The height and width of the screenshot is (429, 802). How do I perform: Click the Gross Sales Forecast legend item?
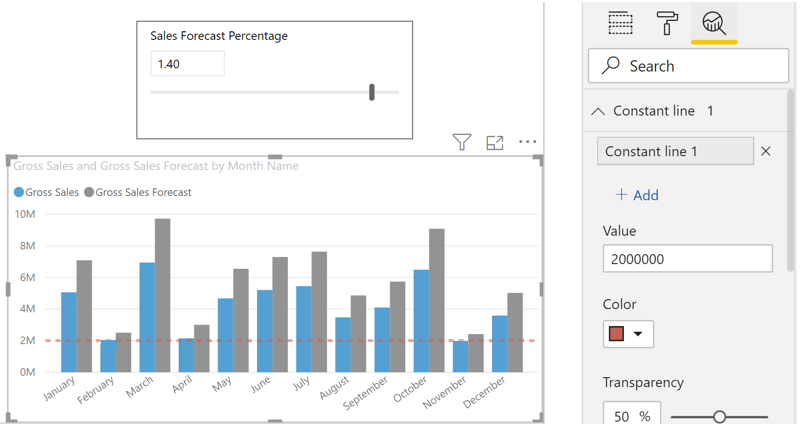coord(138,193)
